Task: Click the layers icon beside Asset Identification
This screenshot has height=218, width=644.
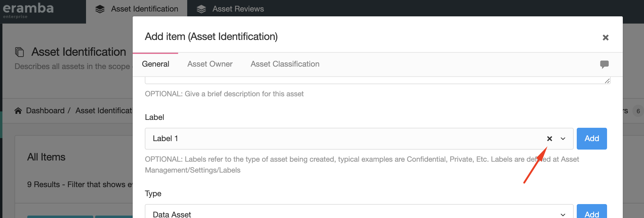Action: (100, 9)
